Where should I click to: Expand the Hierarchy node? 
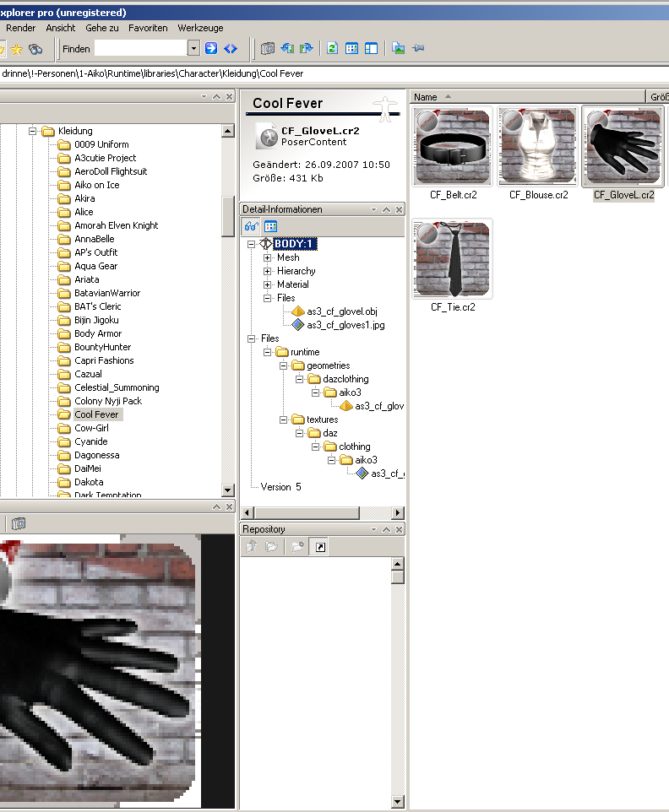[268, 271]
